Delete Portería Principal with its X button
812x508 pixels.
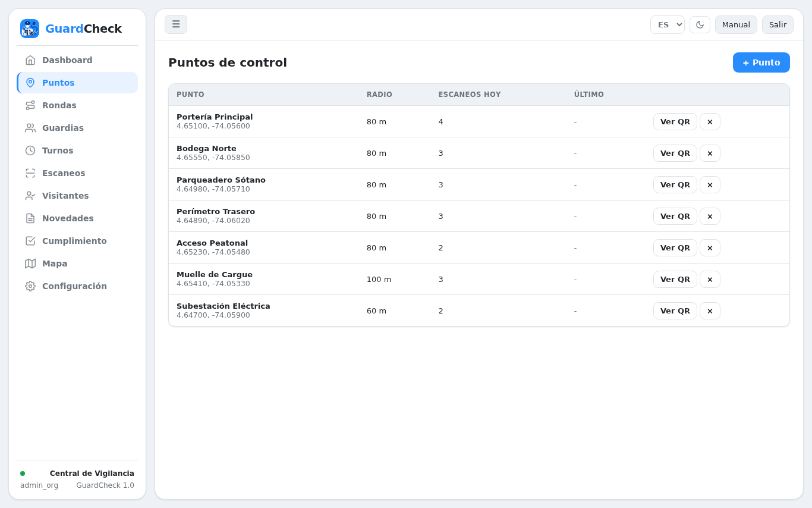click(x=710, y=122)
